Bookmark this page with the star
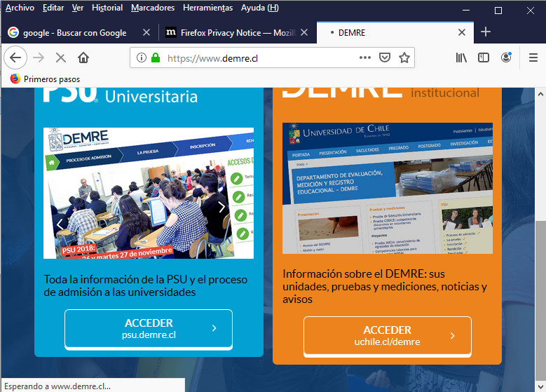The image size is (546, 392). click(404, 58)
